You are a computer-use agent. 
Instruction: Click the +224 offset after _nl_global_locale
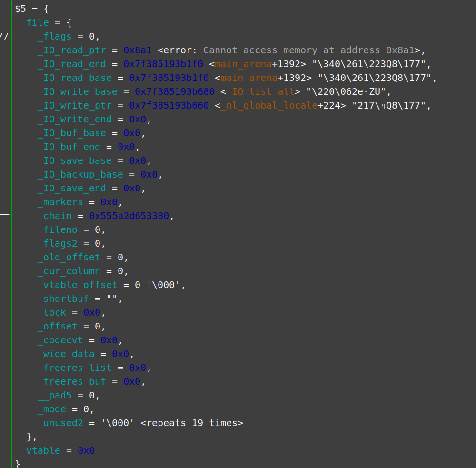[329, 105]
